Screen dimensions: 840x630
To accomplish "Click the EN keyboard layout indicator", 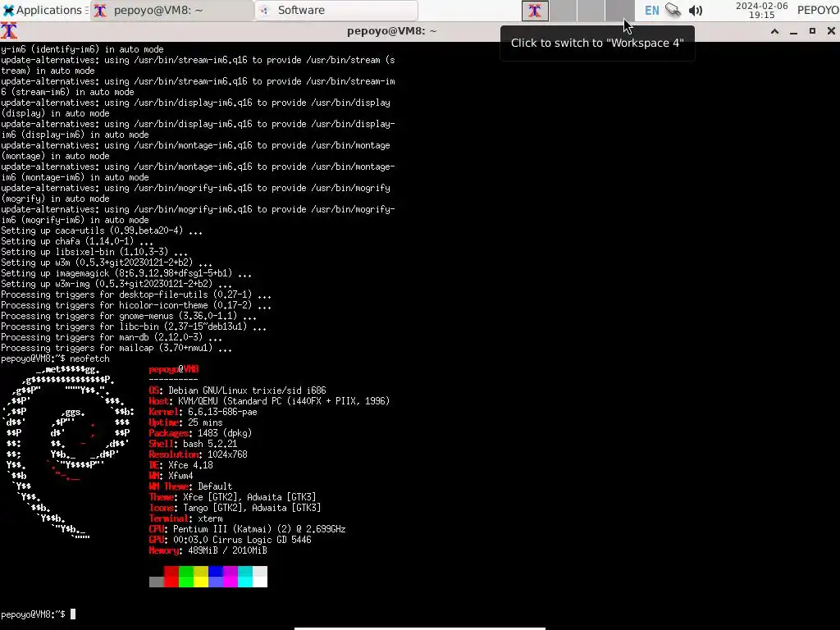I will coord(651,10).
